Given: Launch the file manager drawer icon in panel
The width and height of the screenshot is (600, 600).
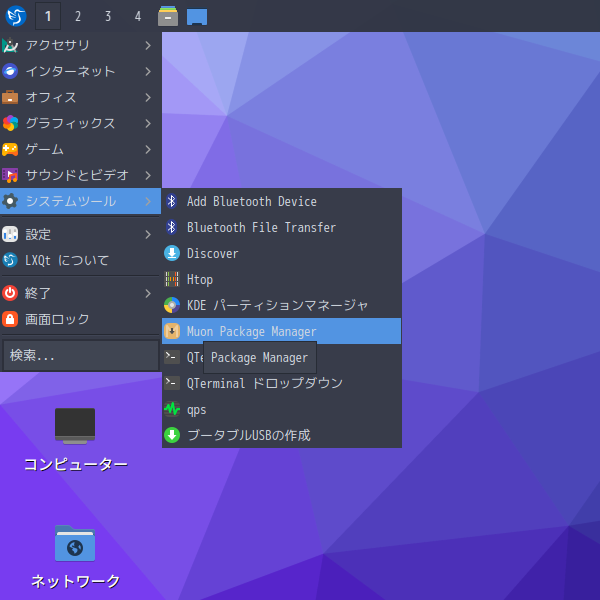Looking at the screenshot, I should click(168, 16).
